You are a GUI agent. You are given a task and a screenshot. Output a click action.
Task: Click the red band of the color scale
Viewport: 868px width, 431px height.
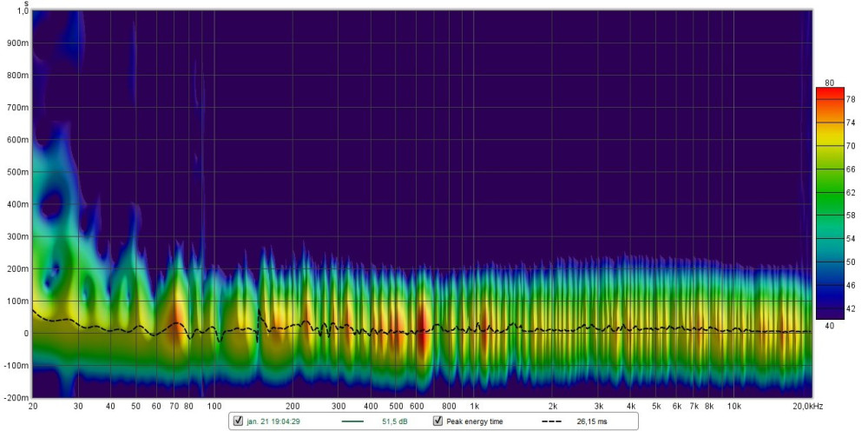(x=829, y=96)
